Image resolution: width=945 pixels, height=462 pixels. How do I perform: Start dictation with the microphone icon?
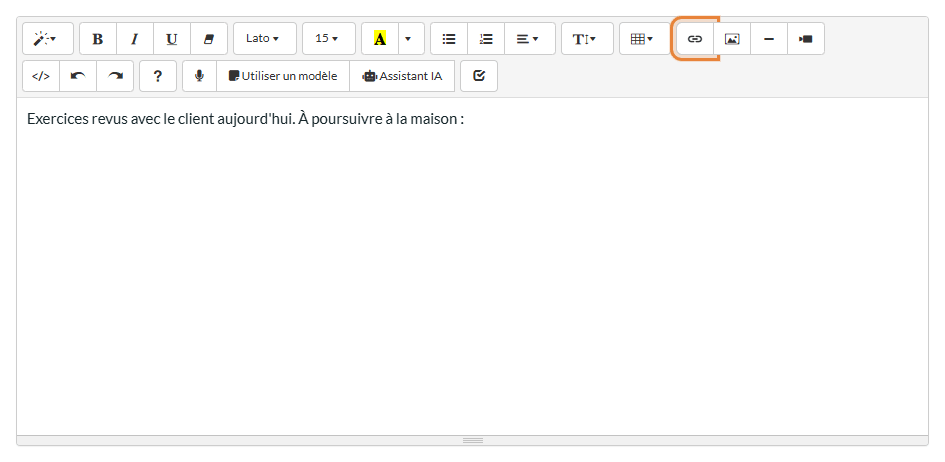(x=199, y=76)
